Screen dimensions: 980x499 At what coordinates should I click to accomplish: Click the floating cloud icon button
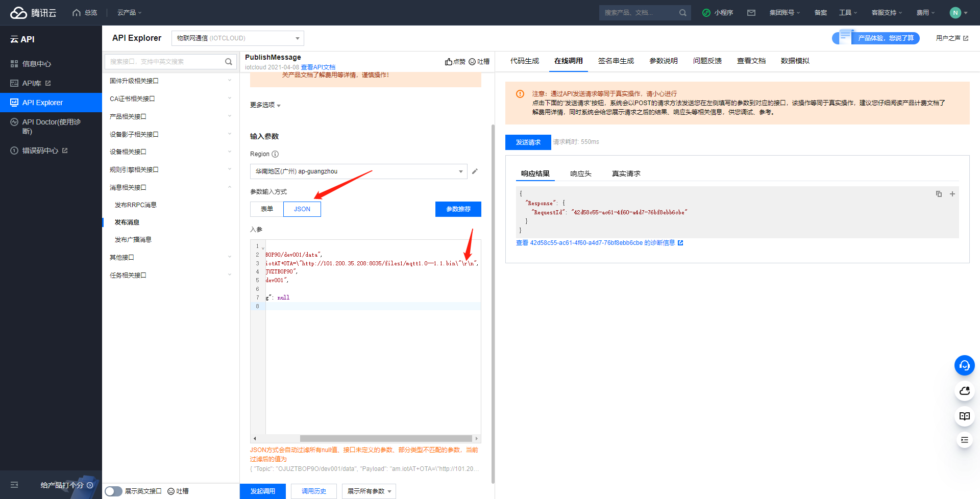click(x=965, y=391)
